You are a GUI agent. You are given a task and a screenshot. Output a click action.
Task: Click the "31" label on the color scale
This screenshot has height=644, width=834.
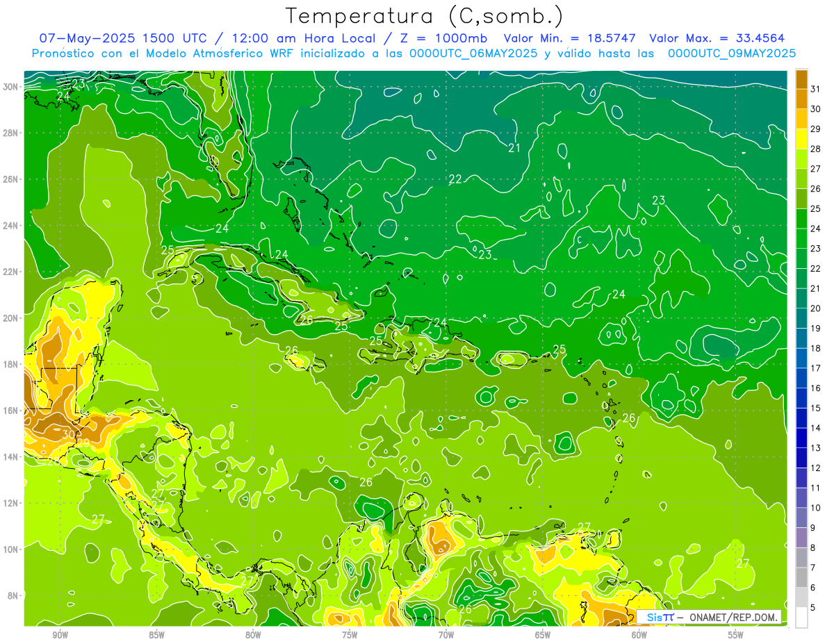[x=816, y=89]
